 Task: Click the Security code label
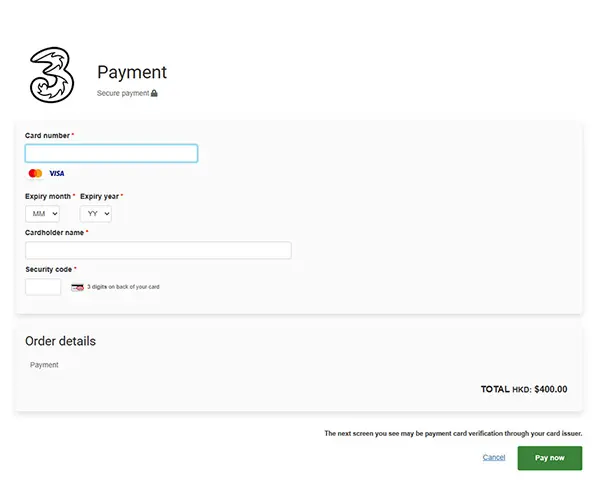(x=48, y=269)
